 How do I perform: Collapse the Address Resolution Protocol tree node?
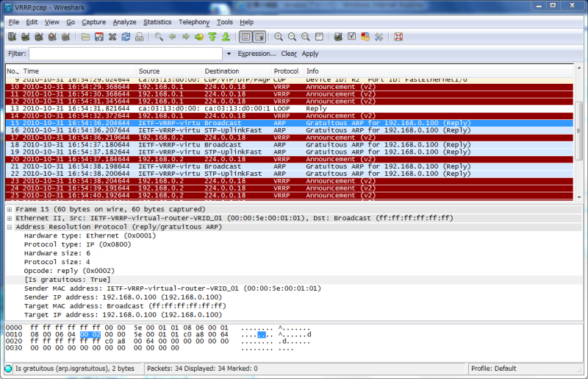[9, 227]
